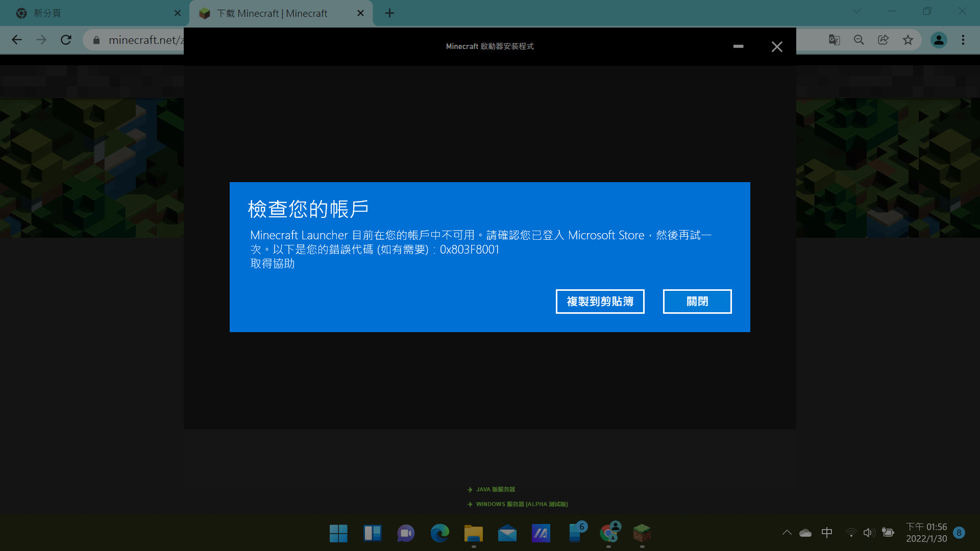This screenshot has height=551, width=980.
Task: Open Phone Link showing 6 notifications
Action: click(x=575, y=533)
